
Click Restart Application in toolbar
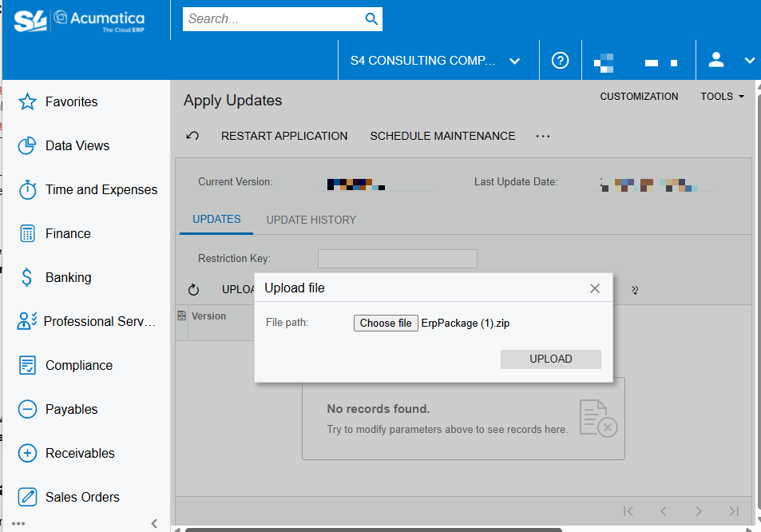(x=284, y=136)
